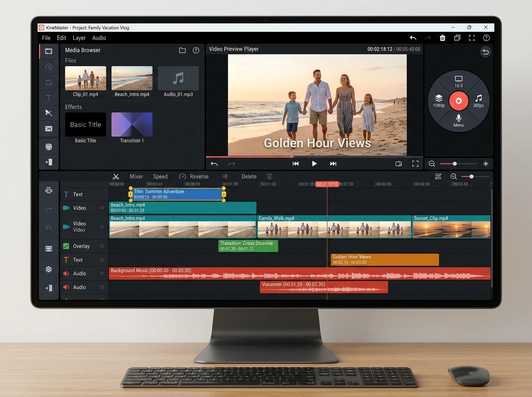Select the Beach_Intro.mp4 media thumbnail
Image resolution: width=532 pixels, height=397 pixels.
tap(132, 78)
